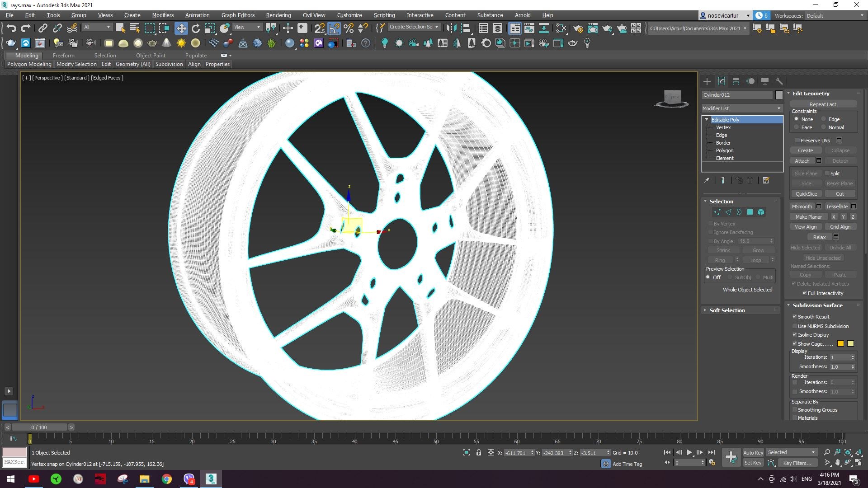868x488 pixels.
Task: Click the Undo arrow icon
Action: pos(11,28)
